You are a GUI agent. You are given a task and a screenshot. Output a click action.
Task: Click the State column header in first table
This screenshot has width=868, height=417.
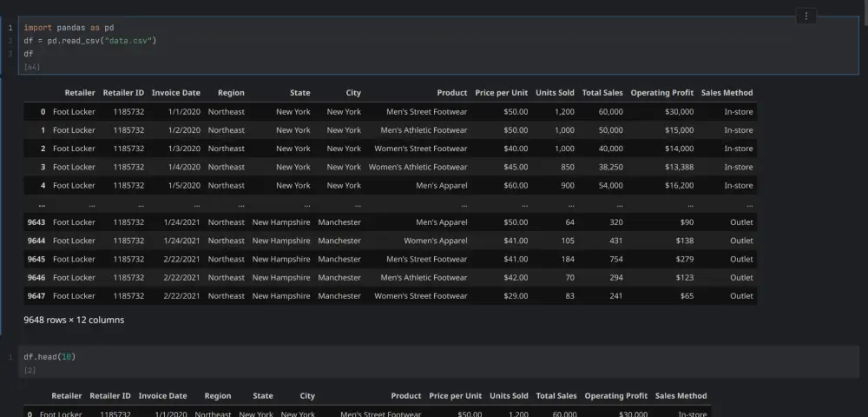300,93
